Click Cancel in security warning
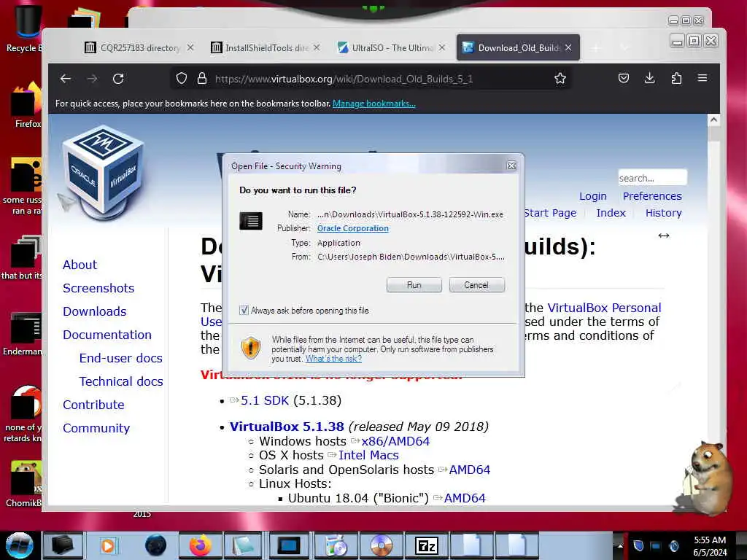 (x=476, y=285)
